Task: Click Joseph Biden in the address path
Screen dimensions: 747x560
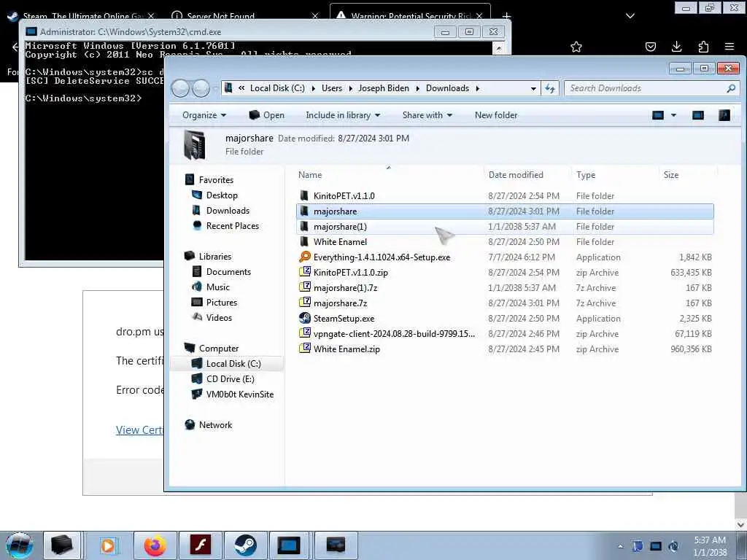Action: point(384,88)
